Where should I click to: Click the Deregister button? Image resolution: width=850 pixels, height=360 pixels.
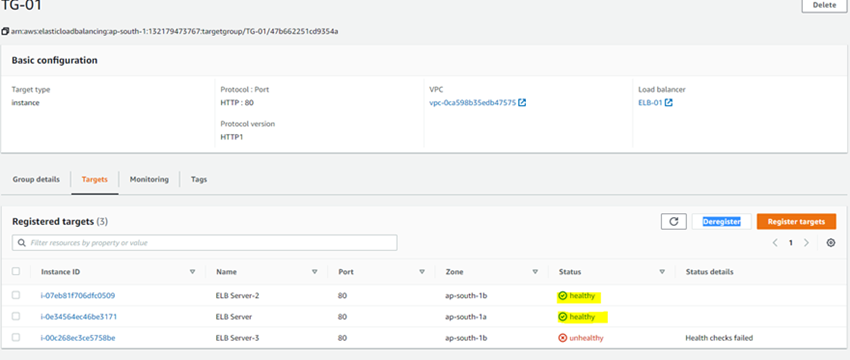722,221
